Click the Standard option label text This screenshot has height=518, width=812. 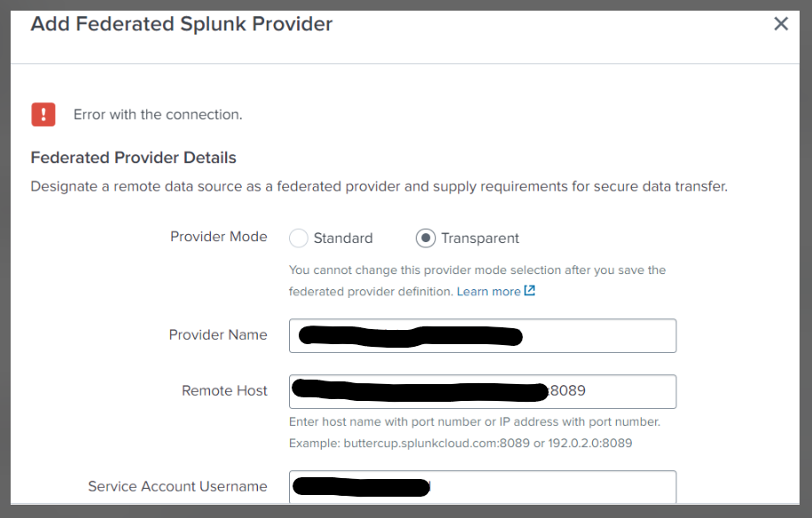click(x=343, y=238)
